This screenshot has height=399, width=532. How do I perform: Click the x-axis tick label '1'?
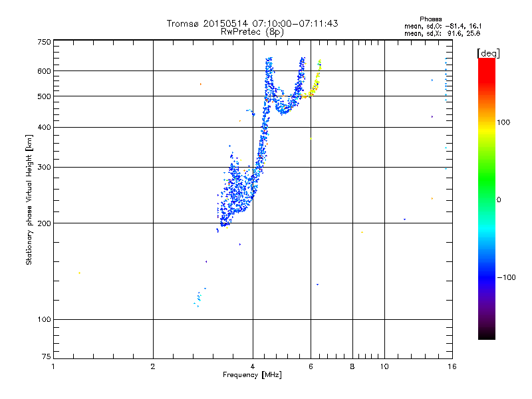(x=53, y=366)
